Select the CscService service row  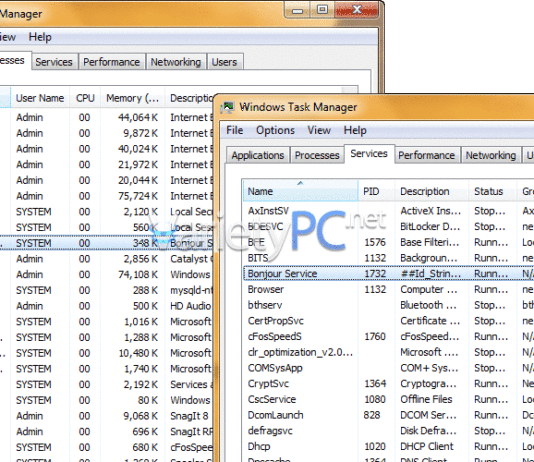(x=388, y=399)
